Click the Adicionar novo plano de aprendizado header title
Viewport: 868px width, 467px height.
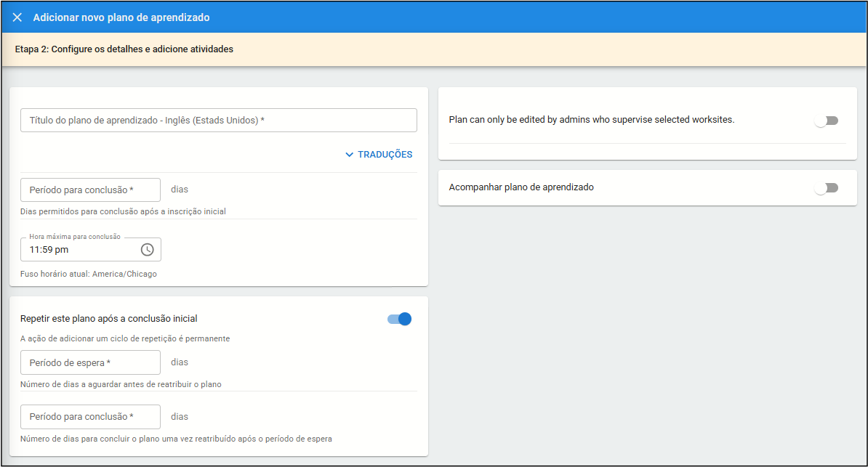click(121, 17)
